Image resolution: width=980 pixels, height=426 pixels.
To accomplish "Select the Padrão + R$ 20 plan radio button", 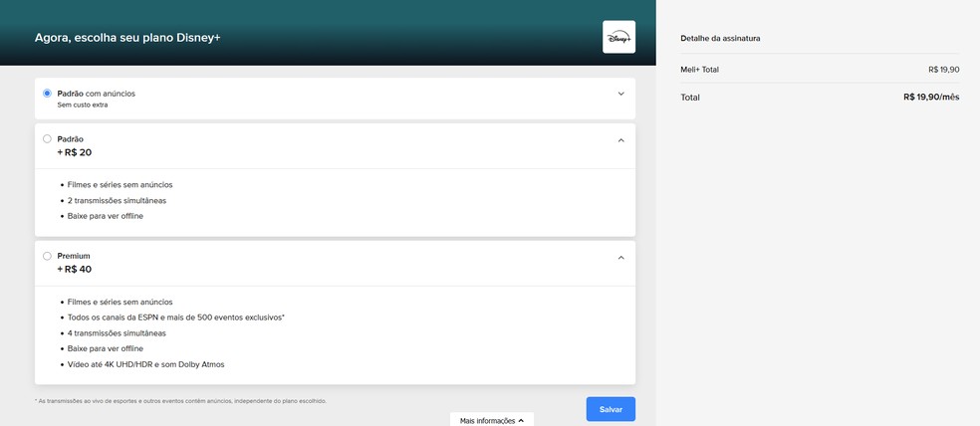I will 47,138.
